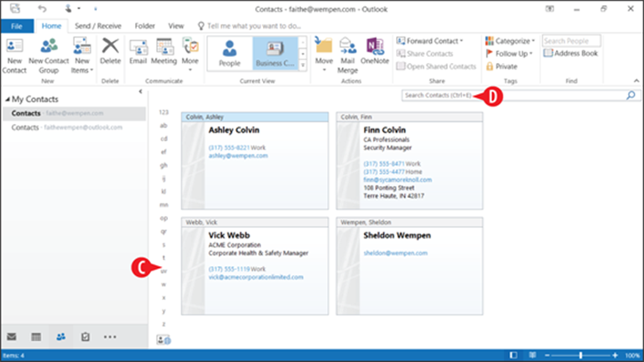The height and width of the screenshot is (362, 644).
Task: Open the View tab
Action: pyautogui.click(x=176, y=26)
